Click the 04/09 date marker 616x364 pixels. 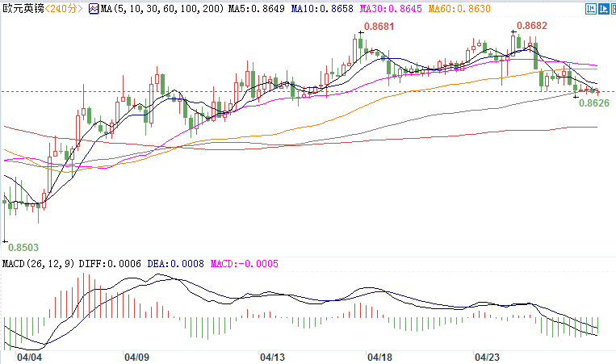coord(136,358)
